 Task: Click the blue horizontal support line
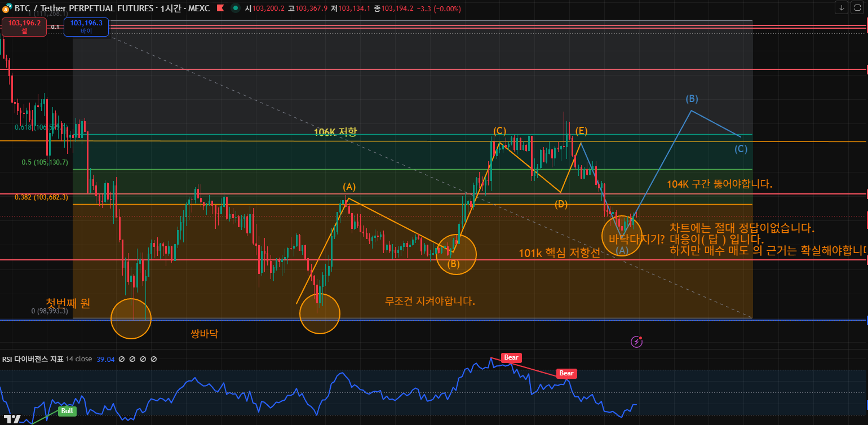point(395,320)
